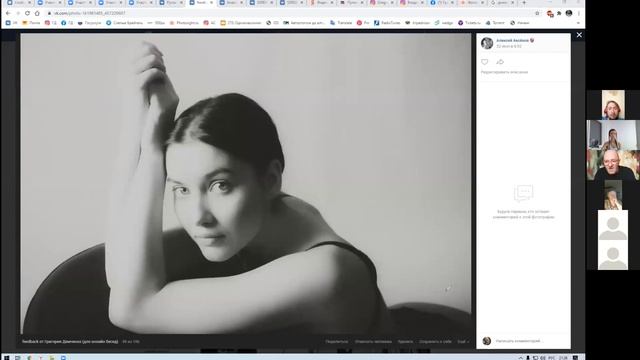Open the commenter avatar beside the comment field
Image resolution: width=640 pixels, height=360 pixels.
point(487,341)
